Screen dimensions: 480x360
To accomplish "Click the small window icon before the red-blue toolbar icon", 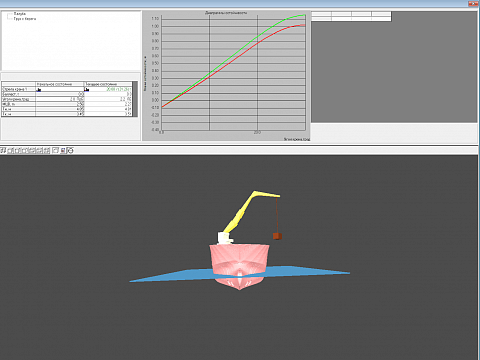I will (55, 151).
